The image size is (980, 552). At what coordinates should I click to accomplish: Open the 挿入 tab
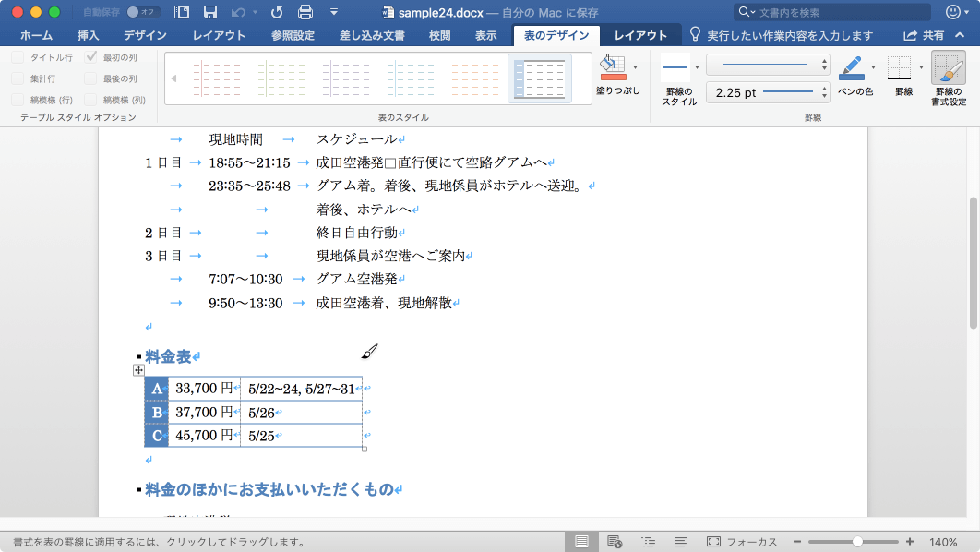[x=88, y=36]
